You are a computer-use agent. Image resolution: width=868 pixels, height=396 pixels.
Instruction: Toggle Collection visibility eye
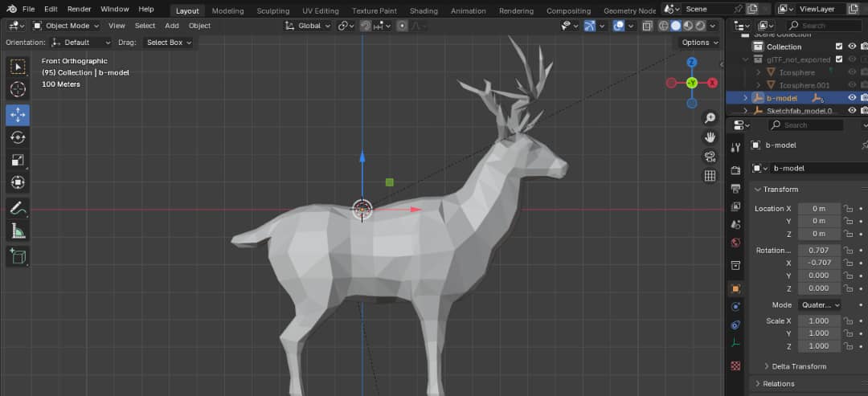[852, 47]
